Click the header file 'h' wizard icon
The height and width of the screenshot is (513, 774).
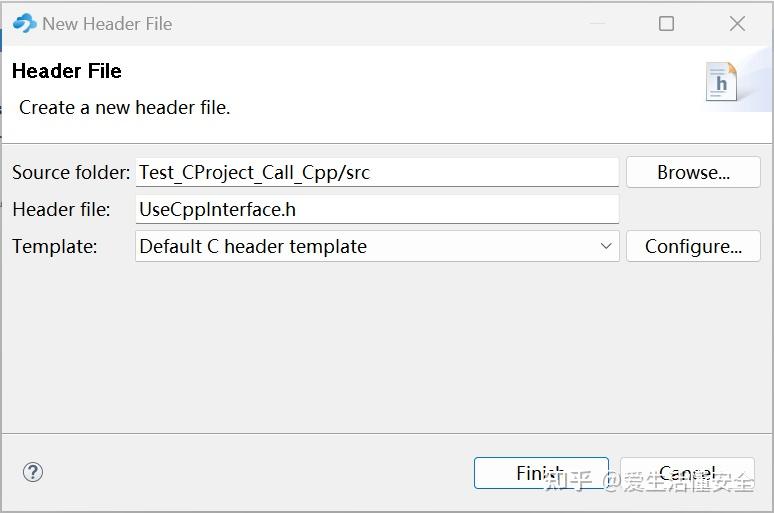click(x=721, y=82)
